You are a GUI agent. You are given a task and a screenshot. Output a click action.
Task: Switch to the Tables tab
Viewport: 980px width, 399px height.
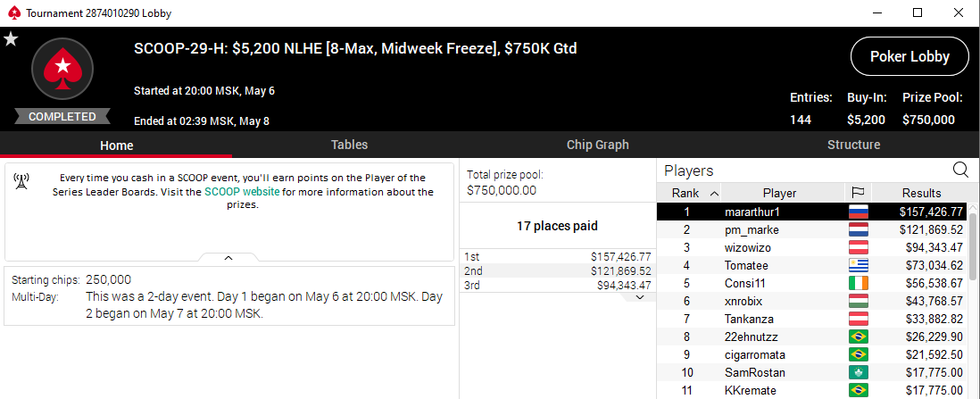pos(349,145)
